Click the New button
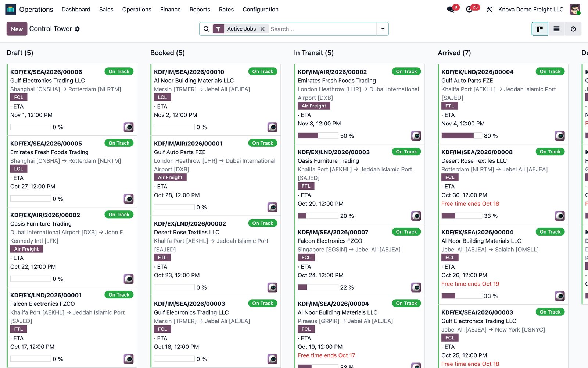This screenshot has height=368, width=588. coord(17,29)
